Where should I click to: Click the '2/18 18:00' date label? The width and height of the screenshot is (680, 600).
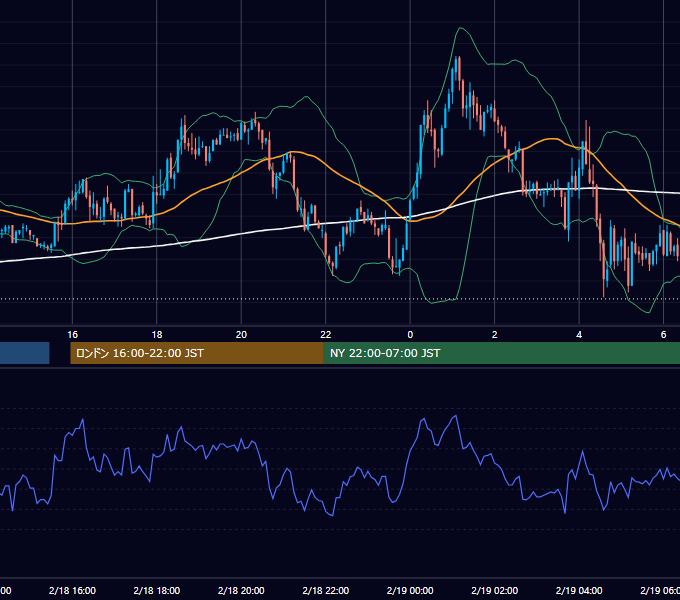(157, 590)
